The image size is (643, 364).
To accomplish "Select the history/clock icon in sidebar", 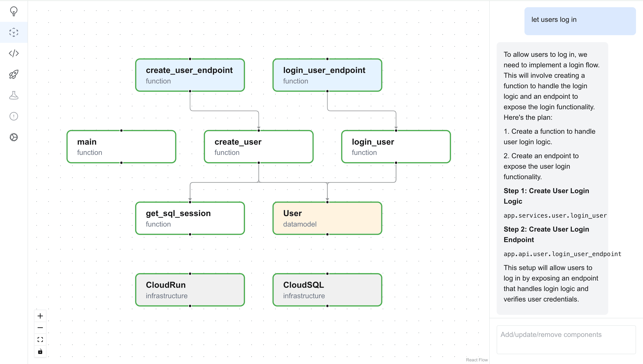I will [x=13, y=116].
